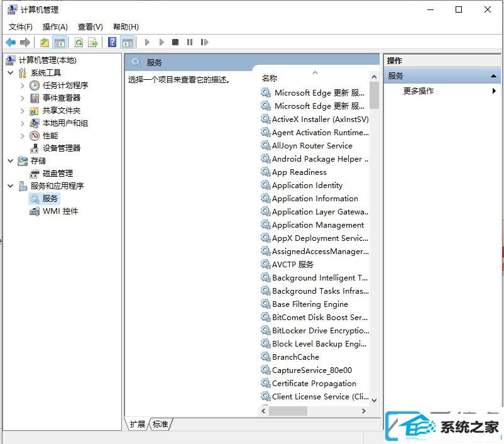Select AVCTP 服务 entry
Image resolution: width=504 pixels, height=444 pixels.
292,265
